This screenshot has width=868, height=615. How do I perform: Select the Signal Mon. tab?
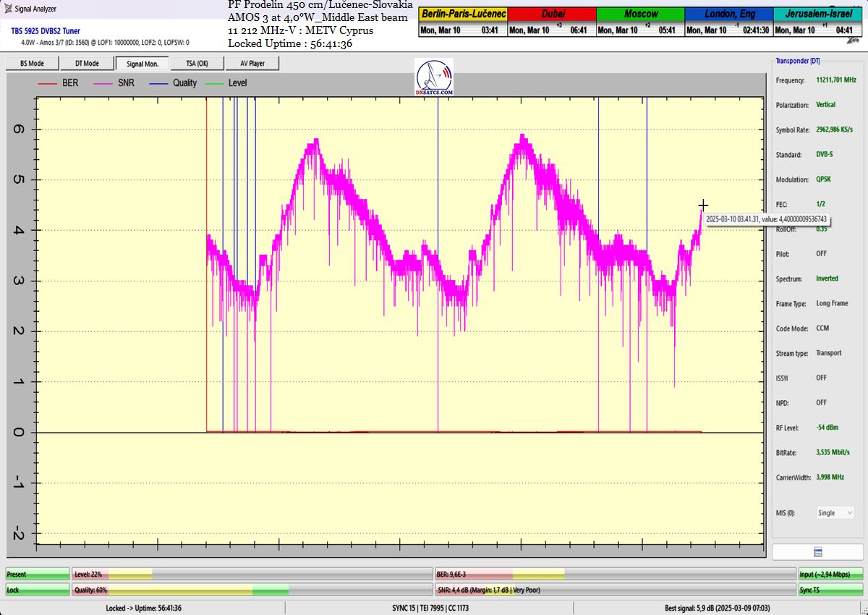click(x=142, y=64)
